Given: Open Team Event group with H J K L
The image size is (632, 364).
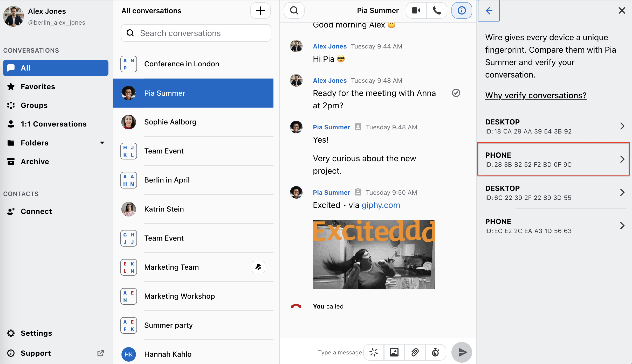Looking at the screenshot, I should [193, 151].
